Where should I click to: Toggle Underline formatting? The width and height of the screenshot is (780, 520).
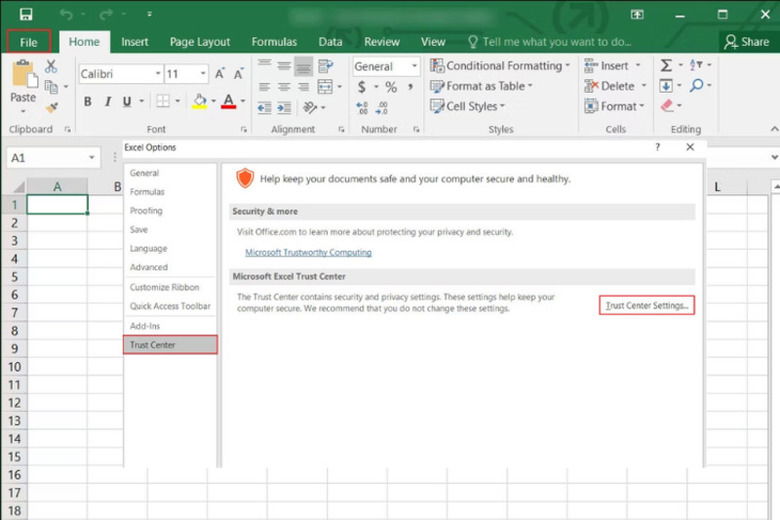click(127, 102)
